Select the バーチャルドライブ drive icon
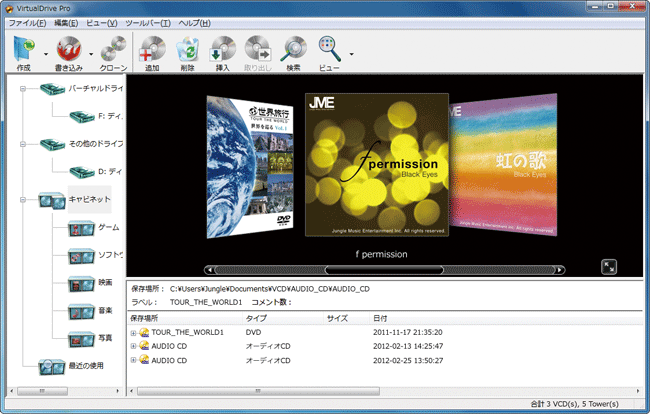Viewport: 650px width, 414px height. [x=53, y=89]
